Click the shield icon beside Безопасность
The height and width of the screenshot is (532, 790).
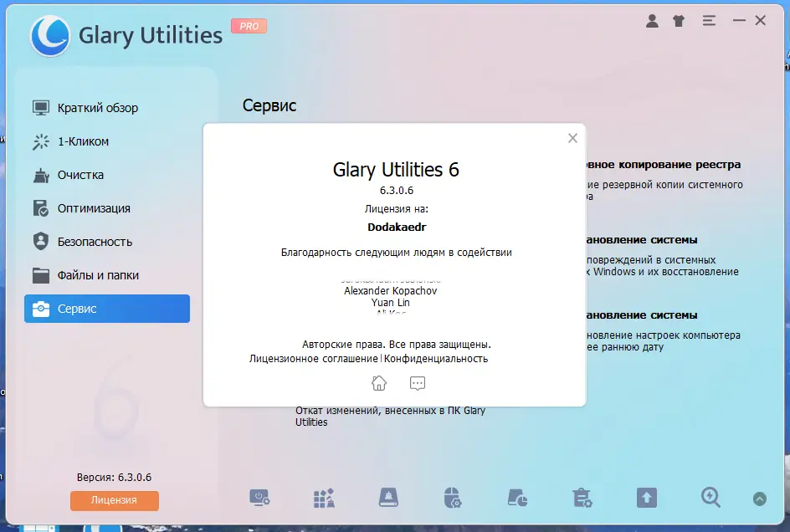point(41,242)
